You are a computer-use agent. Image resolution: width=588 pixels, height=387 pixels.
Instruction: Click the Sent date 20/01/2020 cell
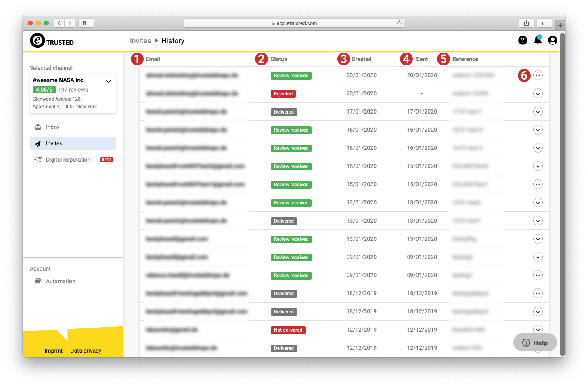click(x=422, y=75)
